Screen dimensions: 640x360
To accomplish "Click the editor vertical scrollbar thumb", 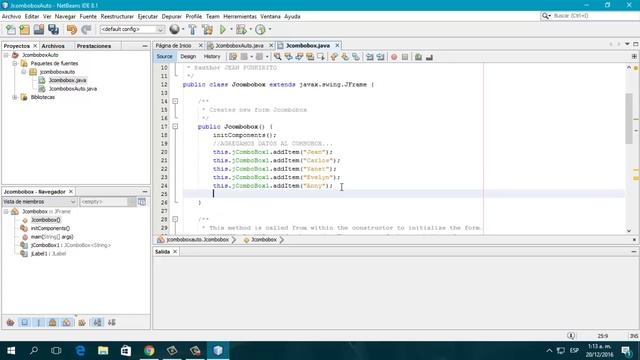I will (x=629, y=118).
